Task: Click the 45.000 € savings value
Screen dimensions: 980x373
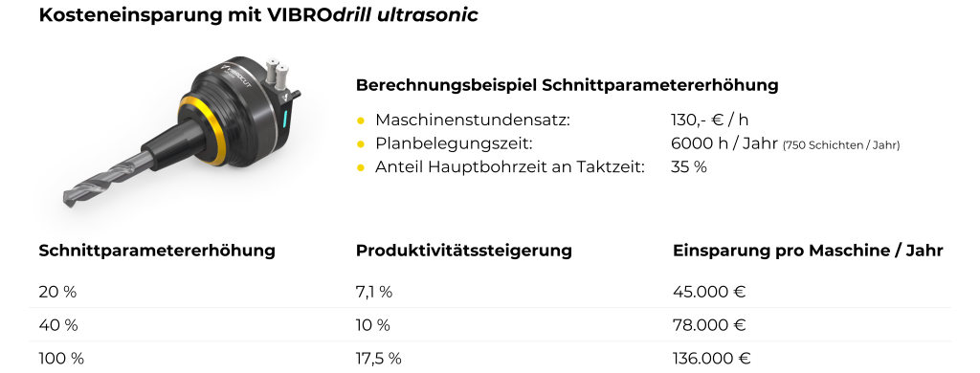Action: click(x=709, y=292)
